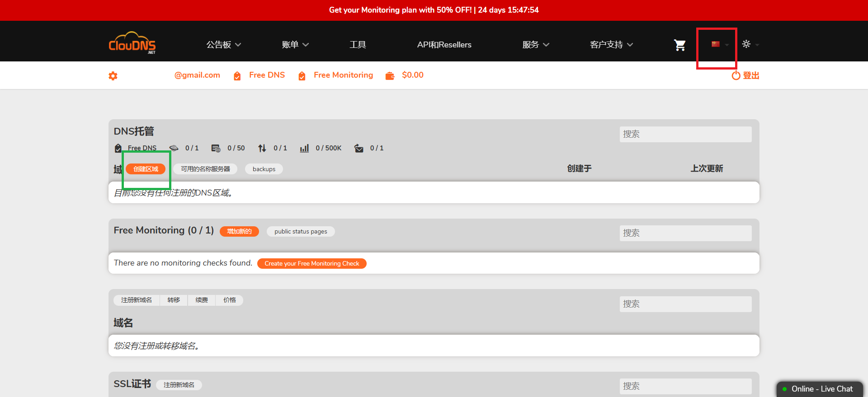Open the 工具 menu item
868x397 pixels.
358,45
